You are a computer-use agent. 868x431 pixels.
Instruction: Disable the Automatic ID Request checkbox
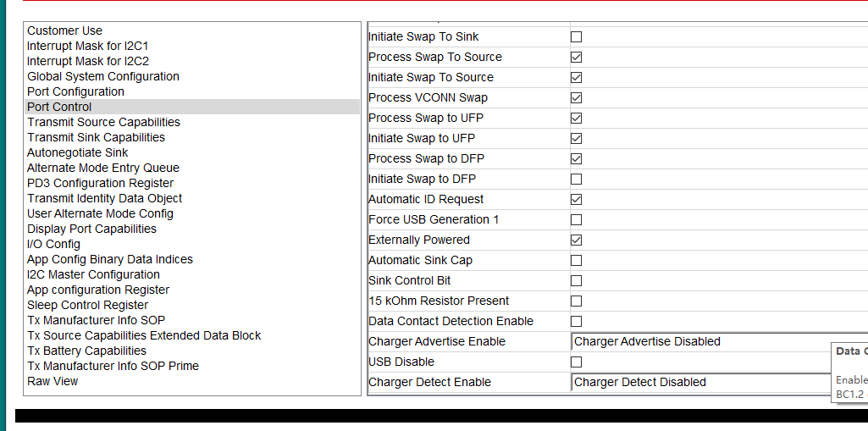[576, 200]
